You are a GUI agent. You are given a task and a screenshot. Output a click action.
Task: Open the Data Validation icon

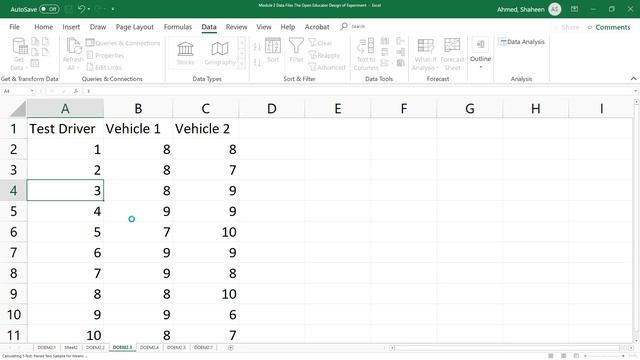tap(385, 63)
